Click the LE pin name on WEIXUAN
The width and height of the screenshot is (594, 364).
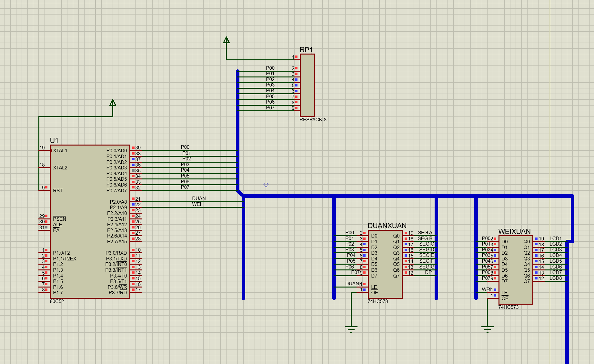(x=504, y=293)
